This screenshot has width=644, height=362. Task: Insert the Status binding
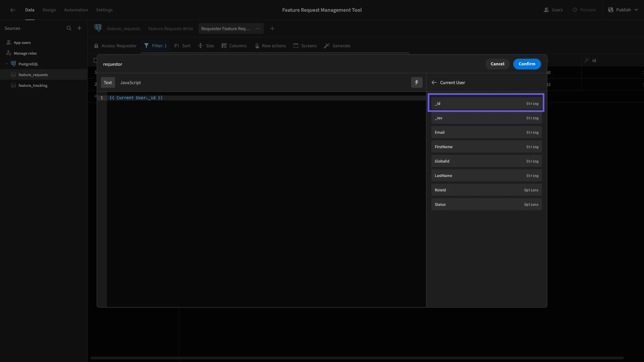(x=486, y=204)
